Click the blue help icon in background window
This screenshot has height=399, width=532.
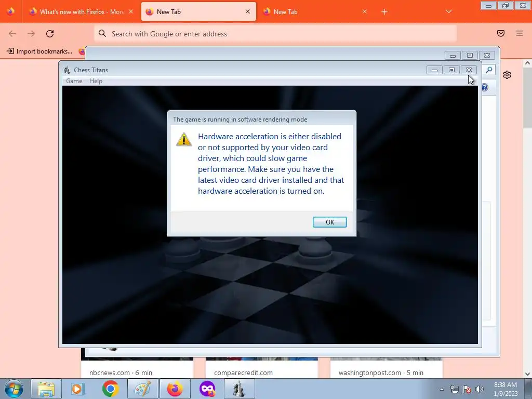coord(485,87)
